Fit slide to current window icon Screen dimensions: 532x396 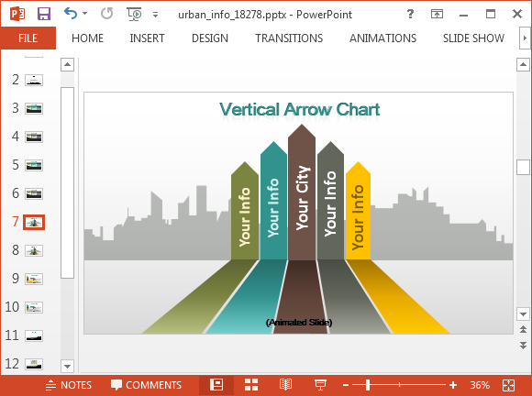point(508,385)
